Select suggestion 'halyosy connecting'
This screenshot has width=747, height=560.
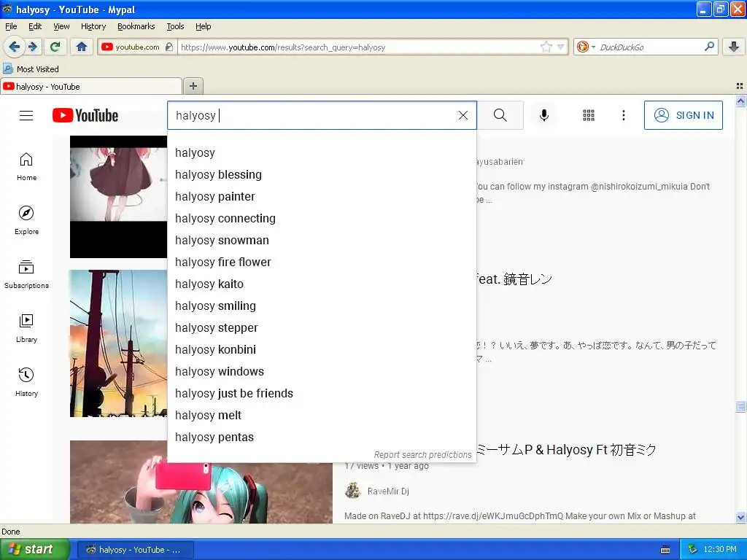322,219
